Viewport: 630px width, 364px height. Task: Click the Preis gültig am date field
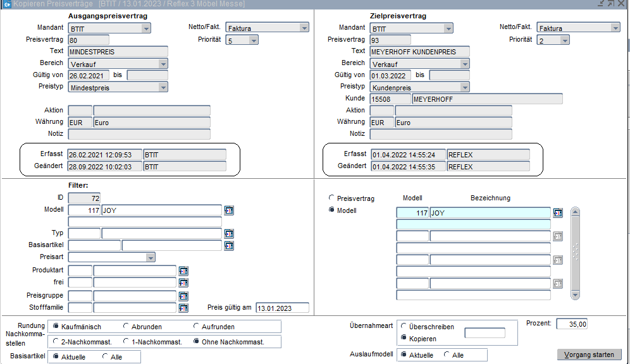(282, 308)
